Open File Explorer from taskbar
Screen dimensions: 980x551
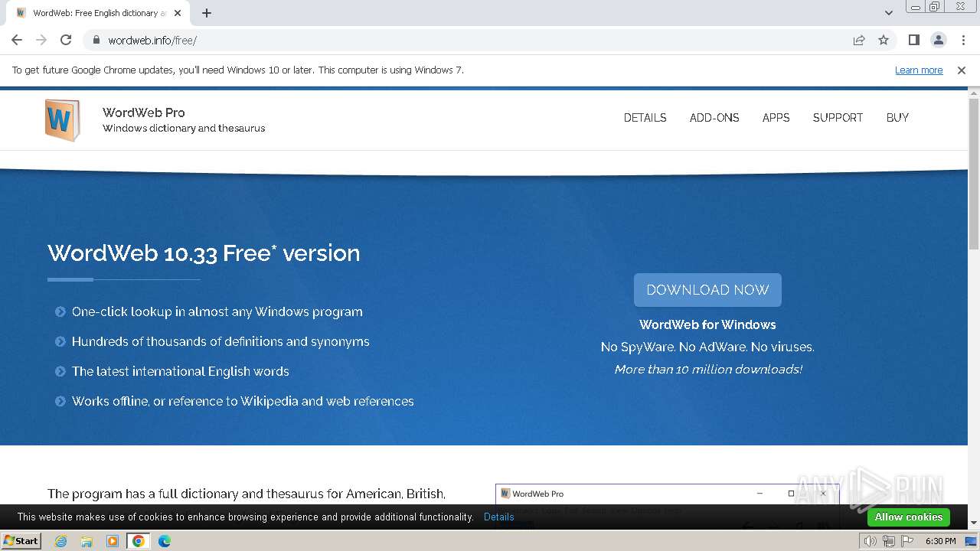coord(87,541)
